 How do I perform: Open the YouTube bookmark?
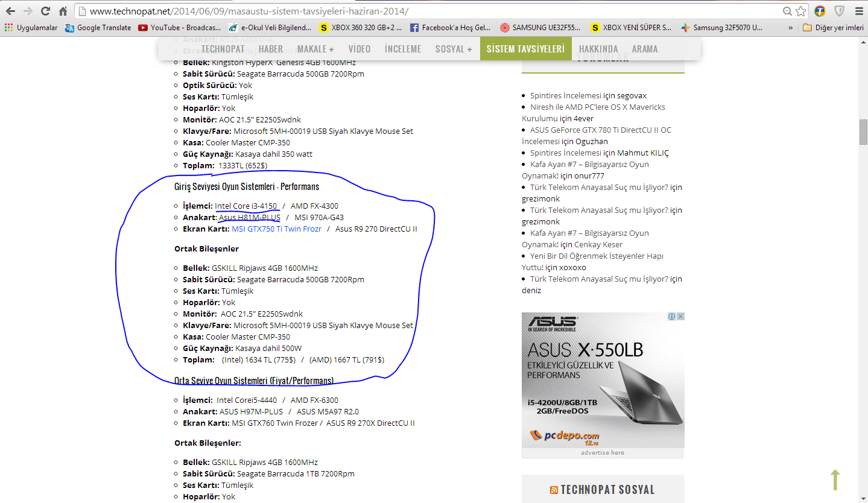(180, 28)
